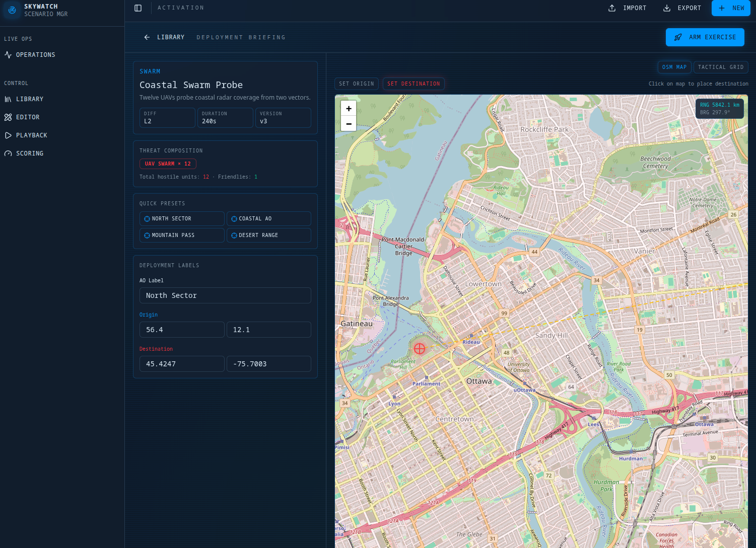Viewport: 756px width, 548px height.
Task: Click the Library books icon in sidebar
Action: tap(8, 99)
